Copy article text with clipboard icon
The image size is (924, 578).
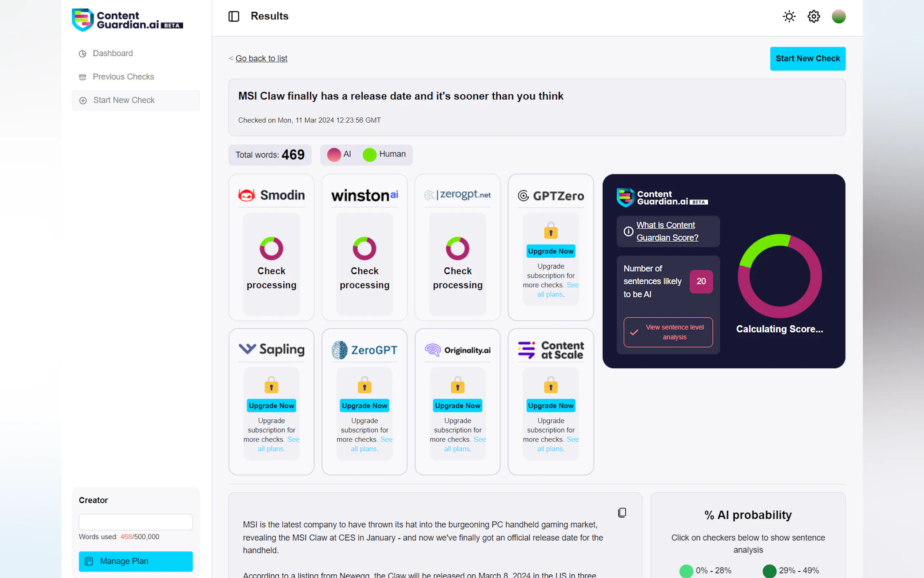tap(622, 512)
